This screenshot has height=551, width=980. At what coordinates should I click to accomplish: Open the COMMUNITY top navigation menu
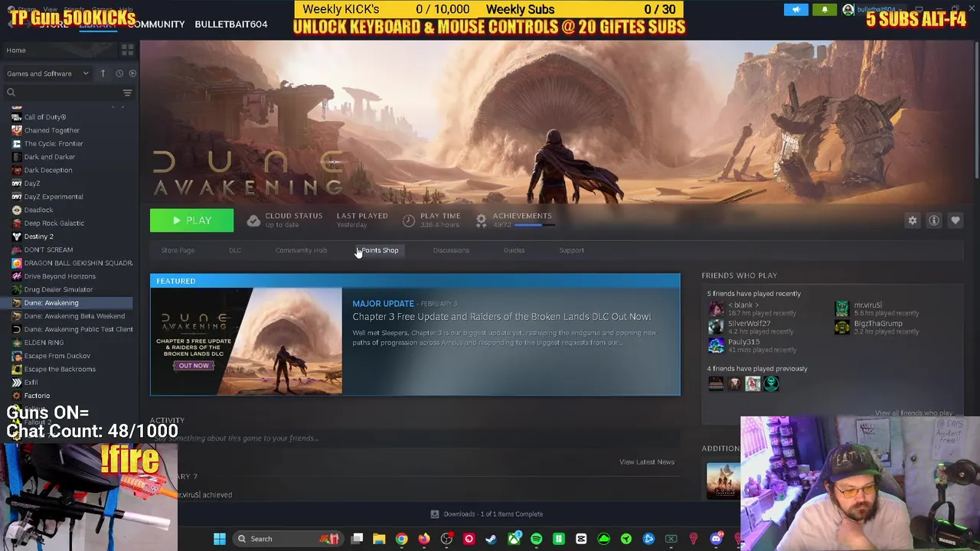[156, 24]
